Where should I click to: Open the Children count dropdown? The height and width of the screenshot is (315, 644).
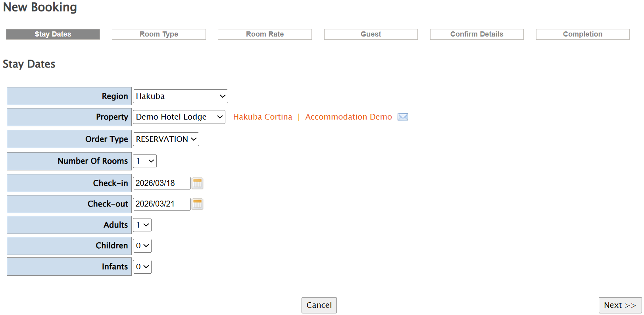point(142,245)
